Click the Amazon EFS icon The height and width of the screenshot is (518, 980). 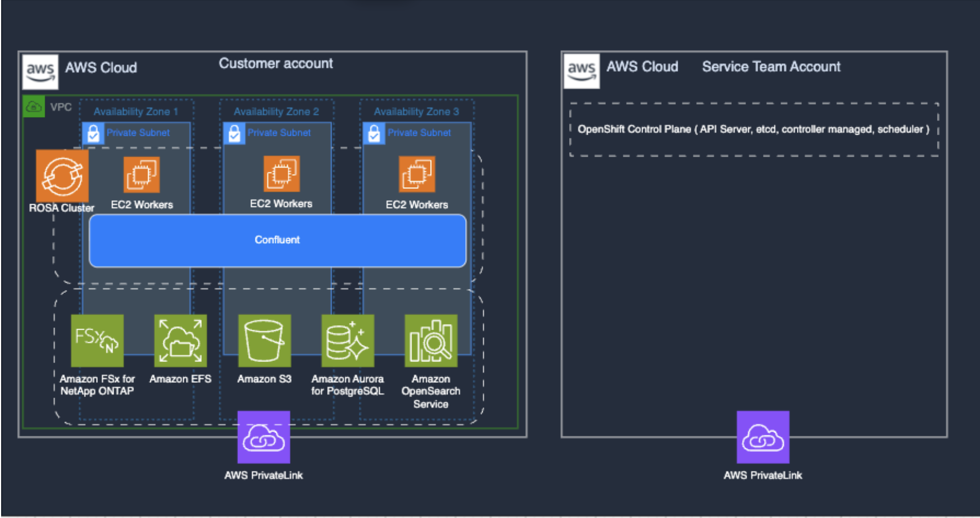tap(180, 340)
